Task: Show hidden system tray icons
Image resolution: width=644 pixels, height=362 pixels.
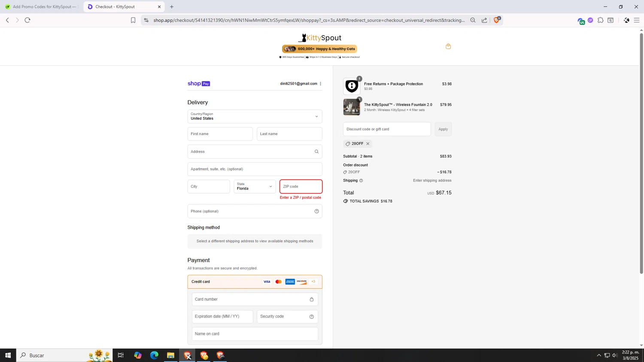Action: 599,355
